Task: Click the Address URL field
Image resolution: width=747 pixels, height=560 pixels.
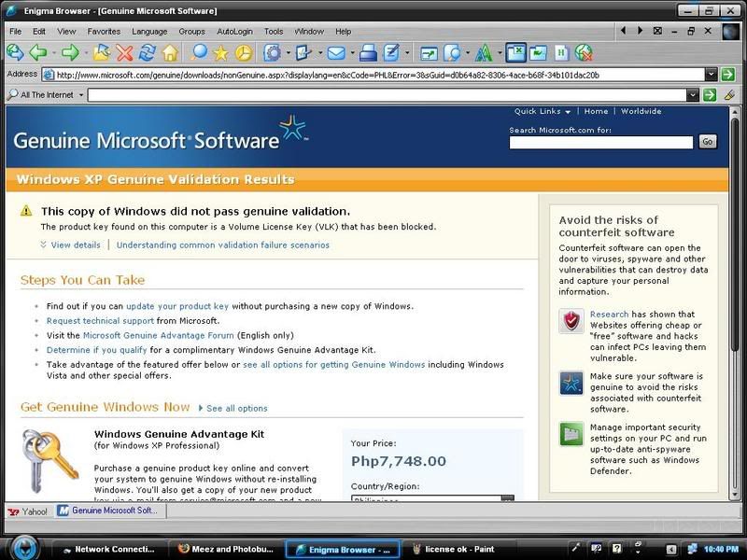Action: [379, 75]
